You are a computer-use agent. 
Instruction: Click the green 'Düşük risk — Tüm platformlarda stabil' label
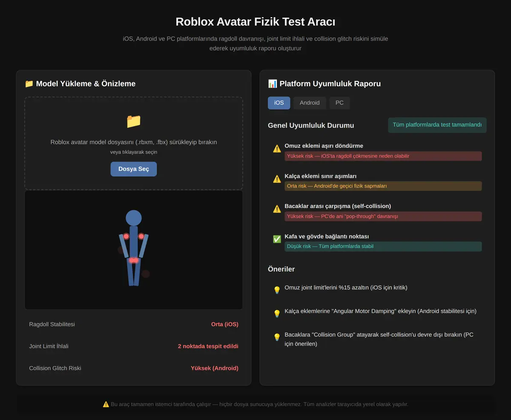pyautogui.click(x=383, y=246)
